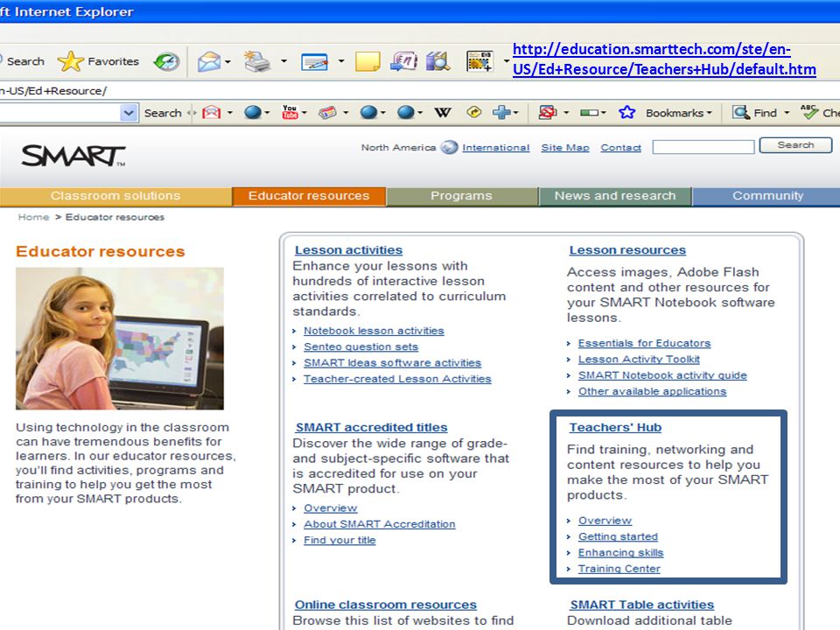Expand the Gmail icon dropdown arrow
Screen dimensions: 840x630
tap(230, 113)
